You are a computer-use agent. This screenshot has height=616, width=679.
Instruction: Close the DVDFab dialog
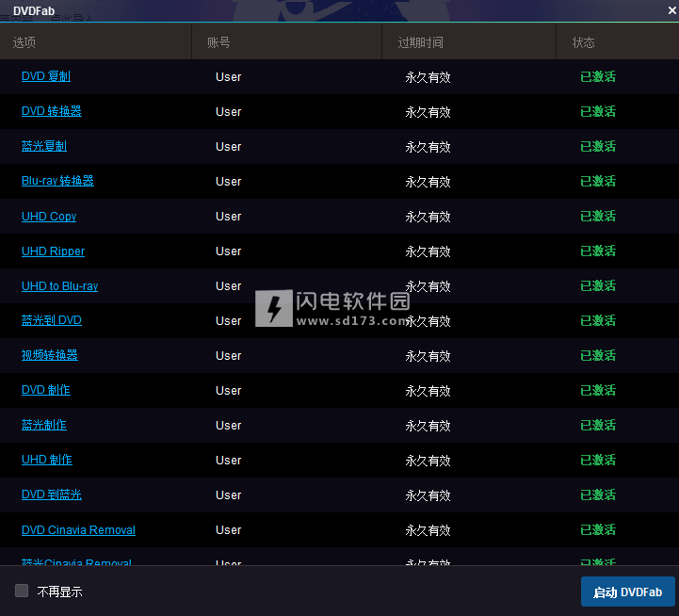(672, 10)
